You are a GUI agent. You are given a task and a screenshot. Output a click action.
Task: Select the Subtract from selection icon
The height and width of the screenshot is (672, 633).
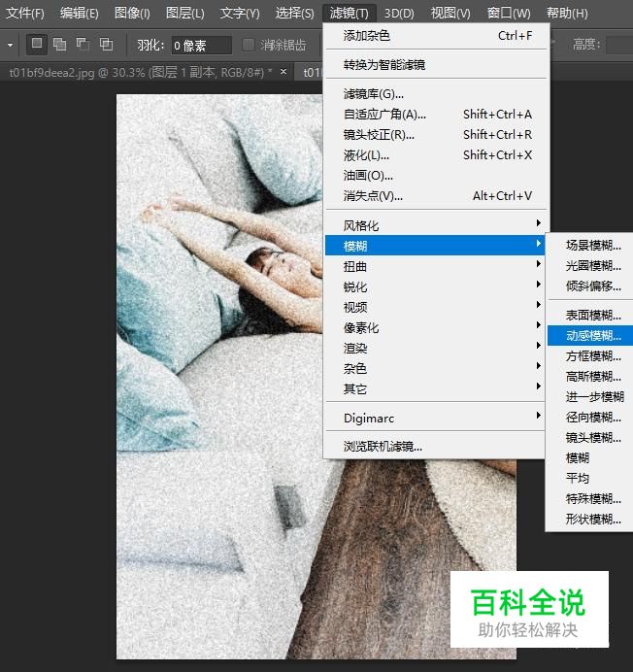tap(83, 44)
